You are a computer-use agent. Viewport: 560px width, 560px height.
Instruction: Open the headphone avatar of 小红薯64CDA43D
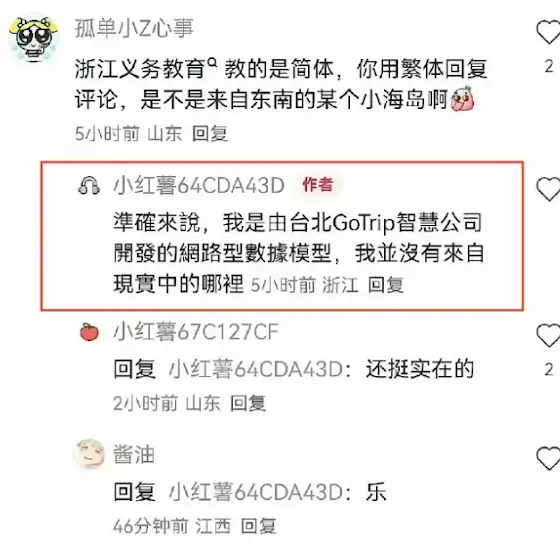89,185
